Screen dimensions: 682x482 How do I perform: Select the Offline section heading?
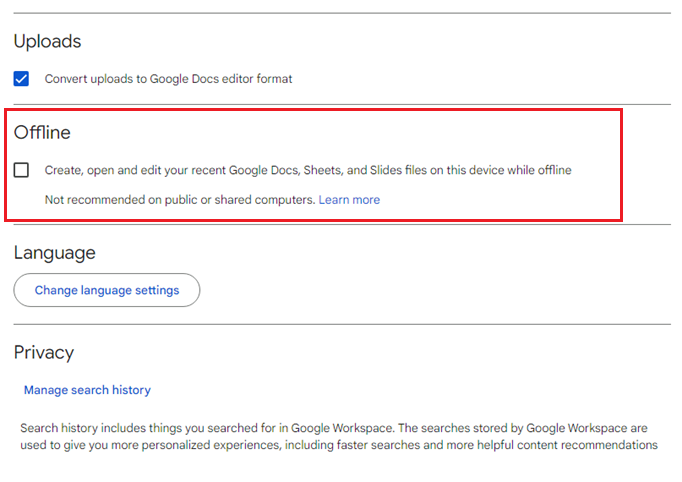(x=42, y=132)
